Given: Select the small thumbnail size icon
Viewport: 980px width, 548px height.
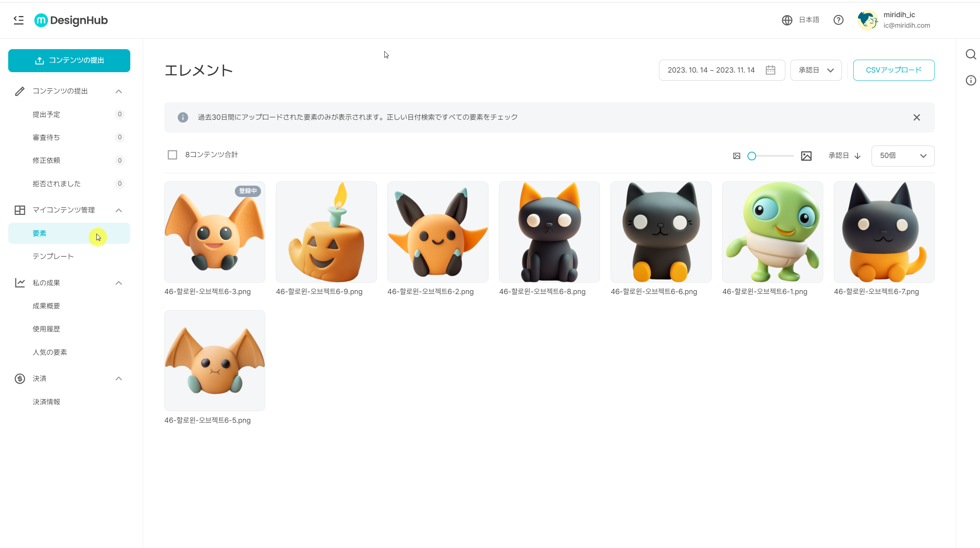Looking at the screenshot, I should [737, 156].
